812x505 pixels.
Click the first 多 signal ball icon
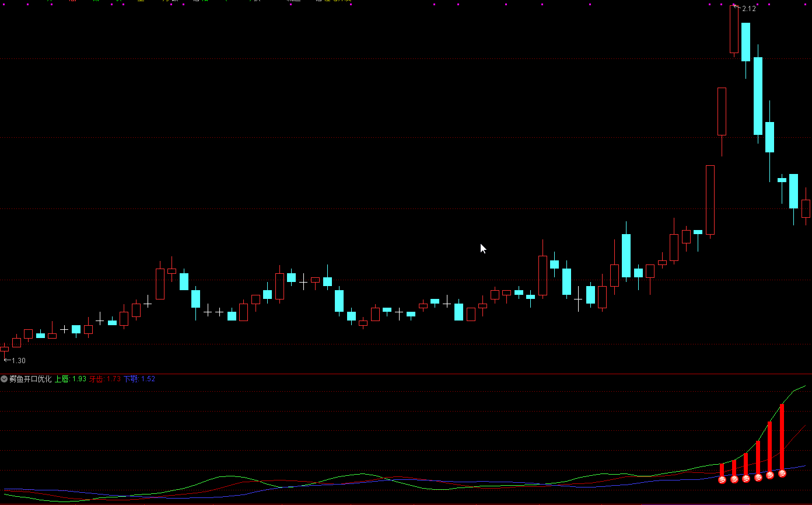coord(722,480)
